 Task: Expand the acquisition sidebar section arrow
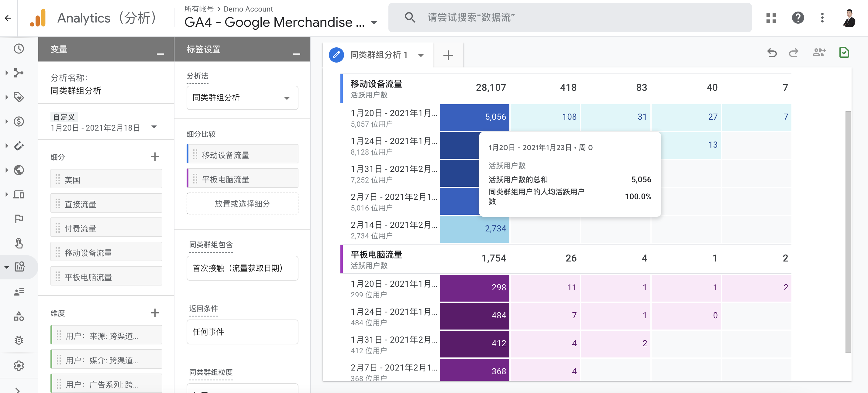coord(7,73)
